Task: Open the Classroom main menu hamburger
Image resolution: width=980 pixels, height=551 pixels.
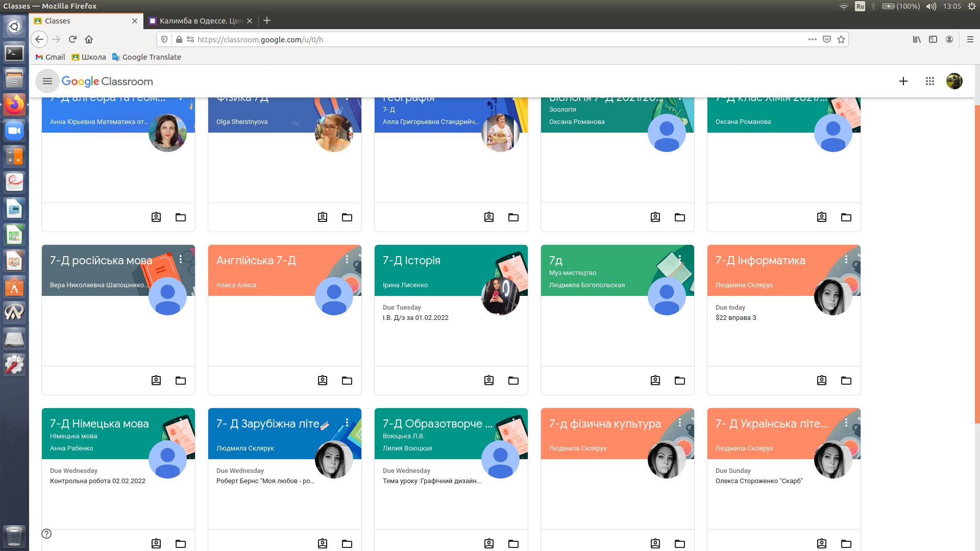Action: pos(47,81)
